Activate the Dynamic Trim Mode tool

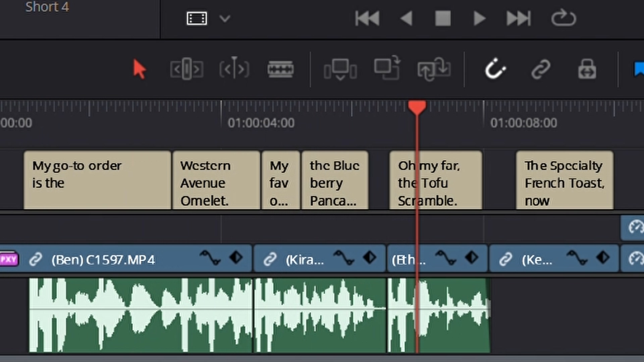[x=234, y=68]
